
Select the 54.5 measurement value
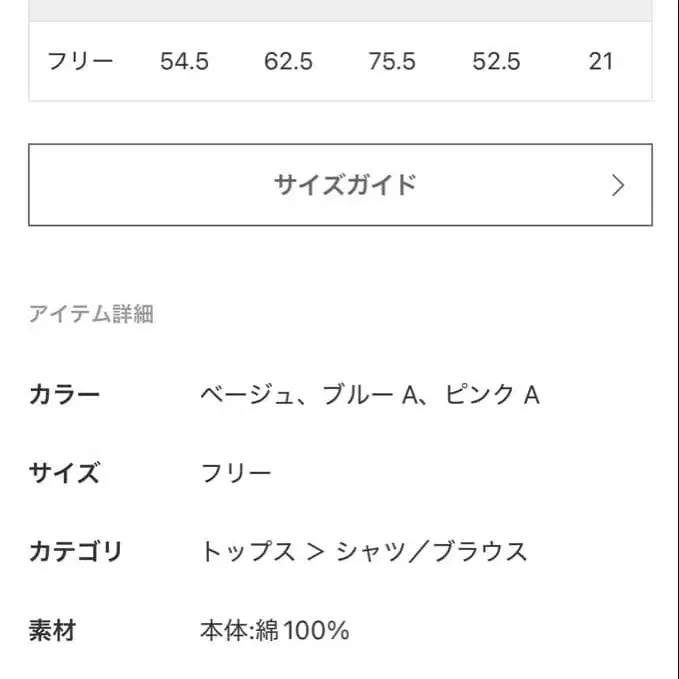click(x=184, y=61)
